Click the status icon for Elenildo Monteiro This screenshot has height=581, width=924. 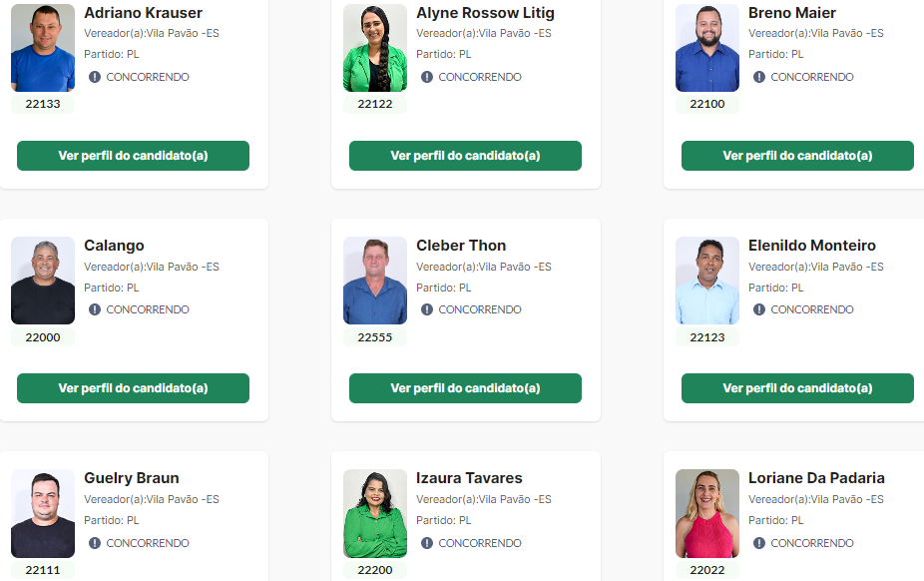pyautogui.click(x=759, y=309)
